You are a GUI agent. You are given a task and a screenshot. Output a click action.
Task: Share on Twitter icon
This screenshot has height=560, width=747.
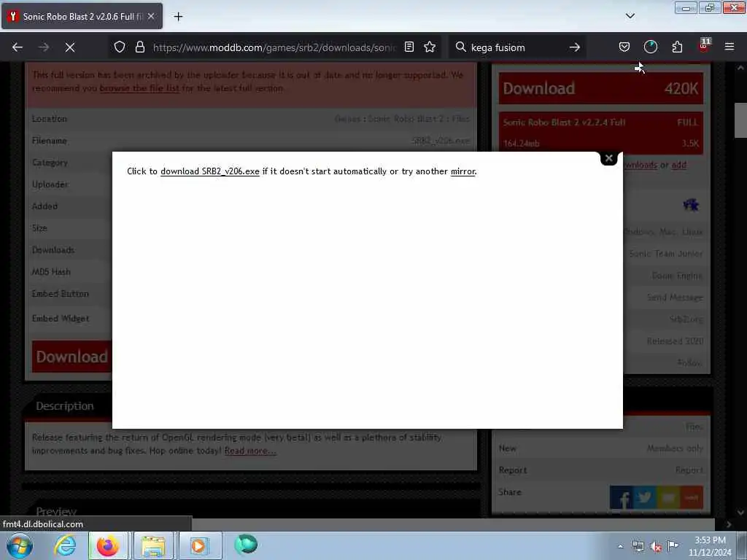click(x=645, y=497)
